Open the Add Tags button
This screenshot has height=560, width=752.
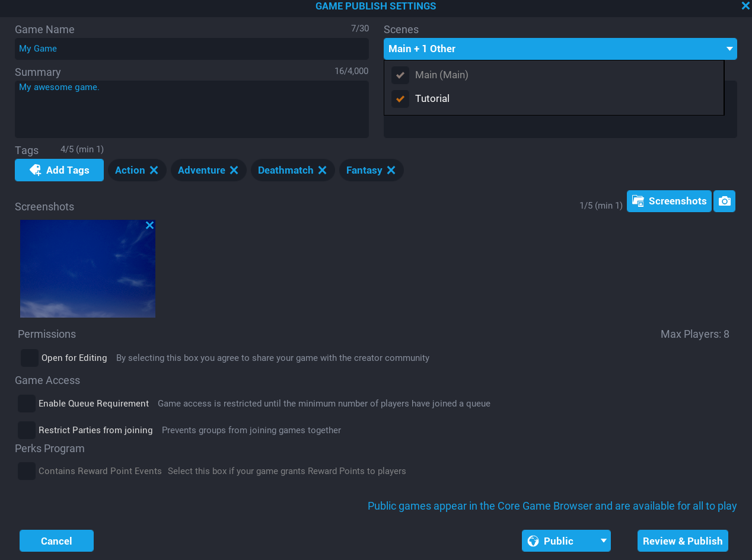point(59,170)
